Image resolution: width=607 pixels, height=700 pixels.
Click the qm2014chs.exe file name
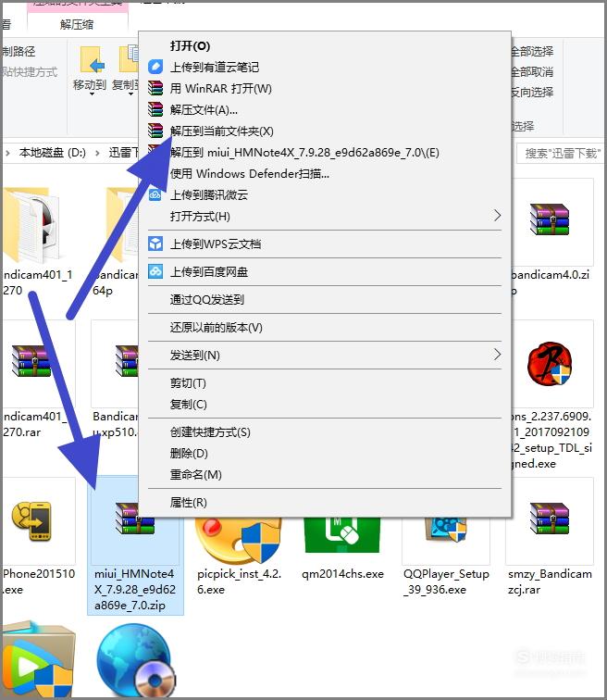(342, 574)
